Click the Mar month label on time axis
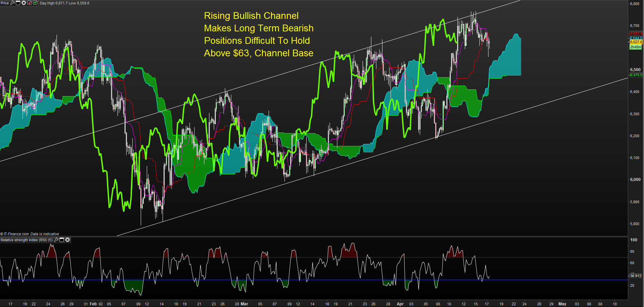 [x=244, y=304]
